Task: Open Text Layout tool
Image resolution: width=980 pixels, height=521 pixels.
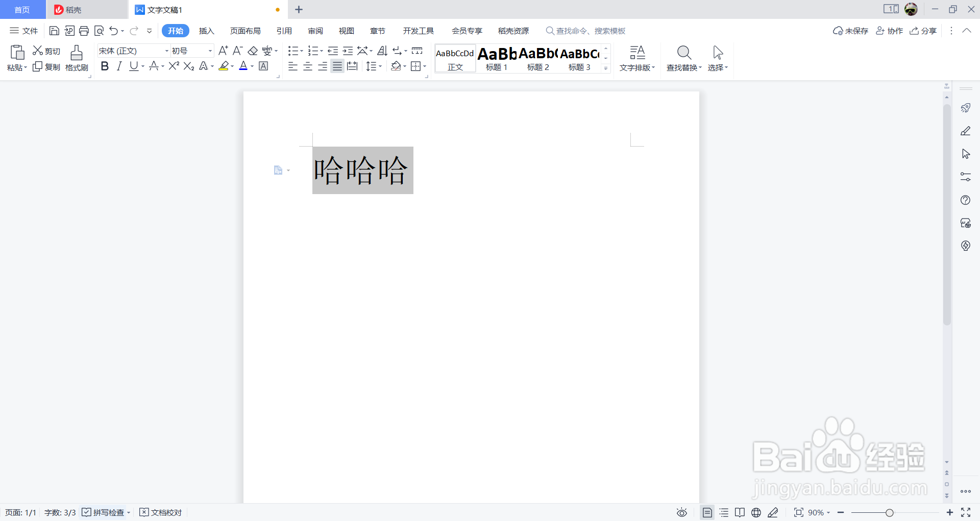Action: tap(637, 58)
